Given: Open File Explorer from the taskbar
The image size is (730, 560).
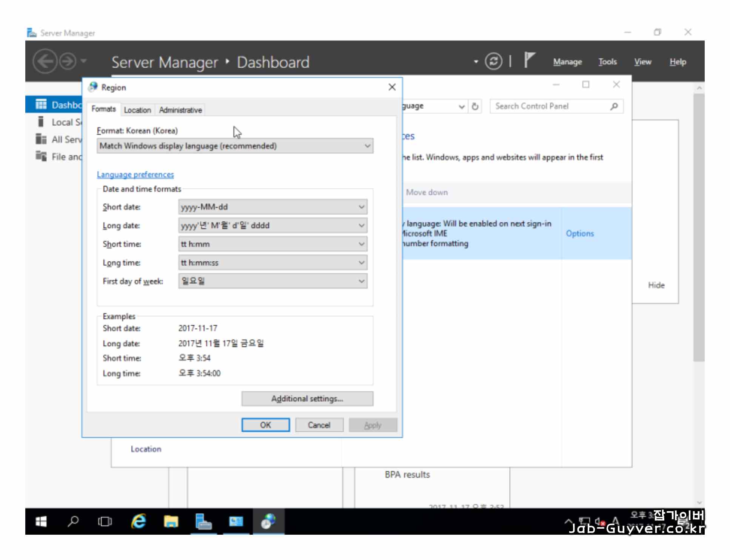Looking at the screenshot, I should tap(171, 522).
